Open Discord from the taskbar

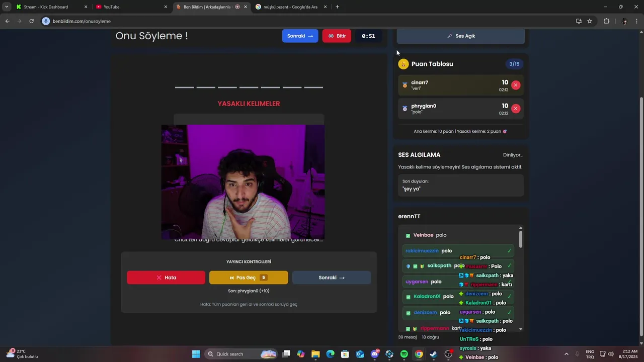coord(374,354)
